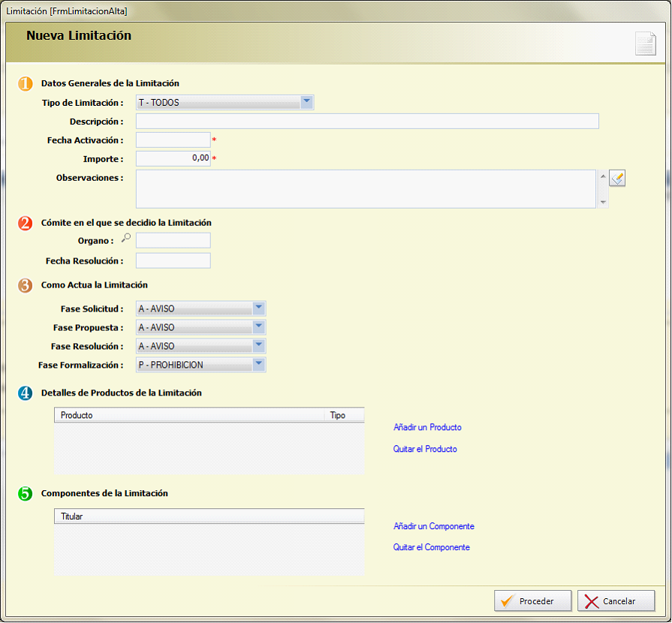Expand the Fase Solicitud dropdown
This screenshot has width=672, height=623.
pos(258,308)
